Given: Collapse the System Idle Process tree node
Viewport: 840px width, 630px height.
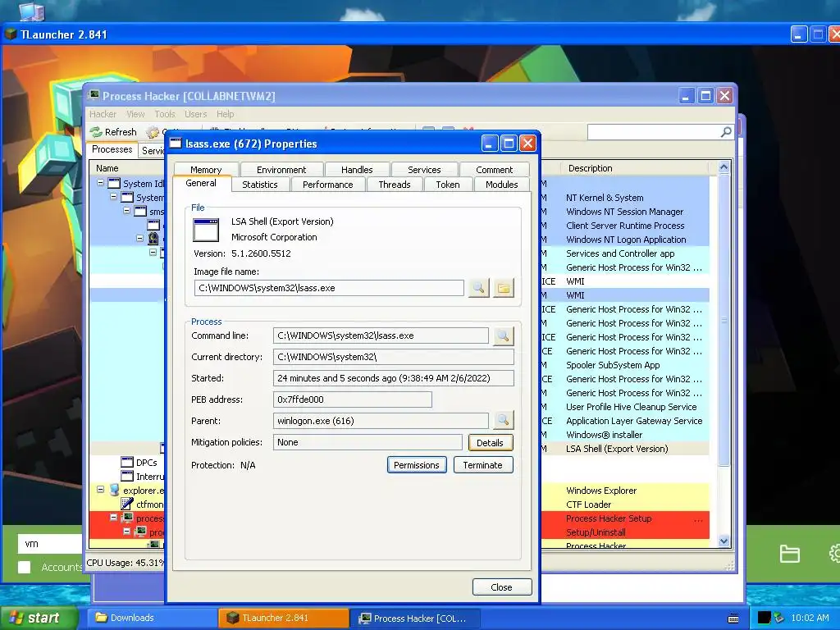Looking at the screenshot, I should point(101,183).
